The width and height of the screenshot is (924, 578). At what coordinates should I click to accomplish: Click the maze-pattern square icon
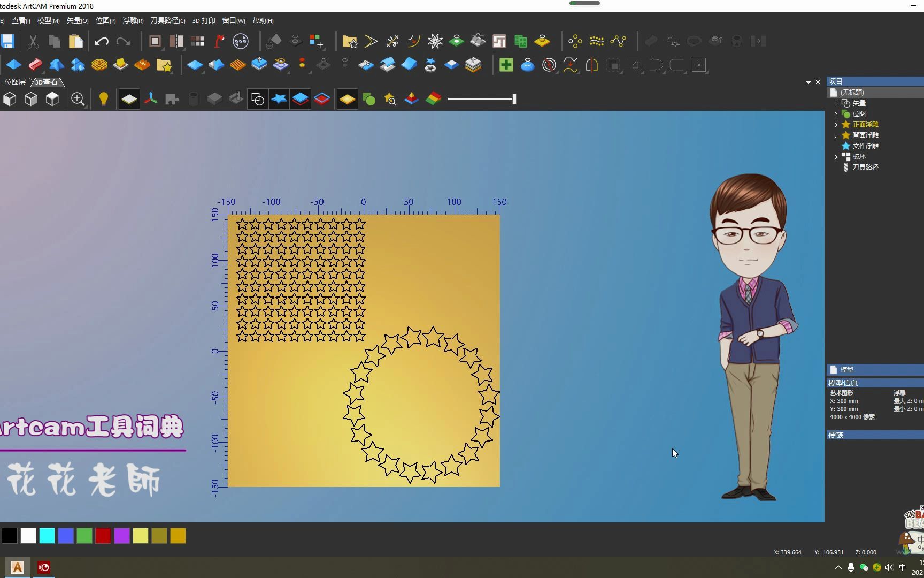tap(499, 41)
